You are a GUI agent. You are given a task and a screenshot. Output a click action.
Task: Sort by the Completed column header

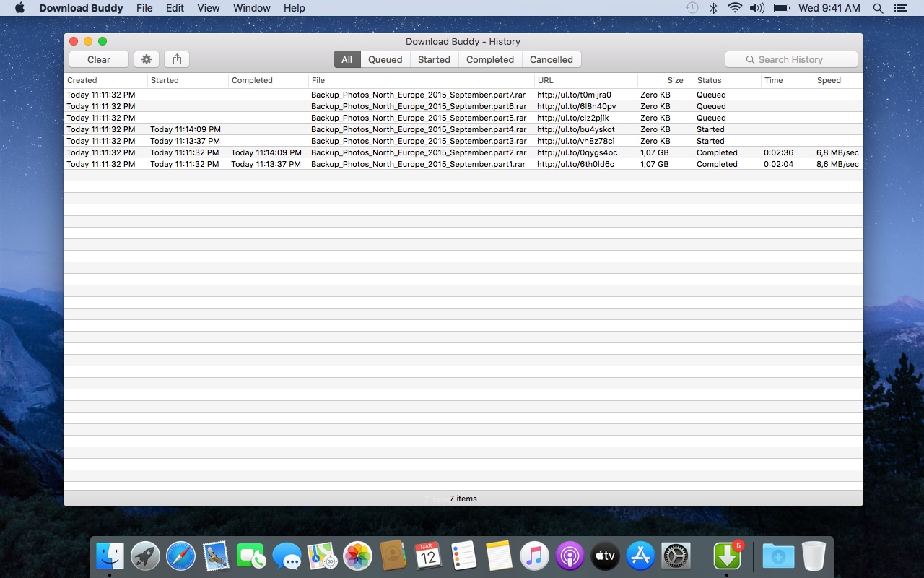(269, 80)
